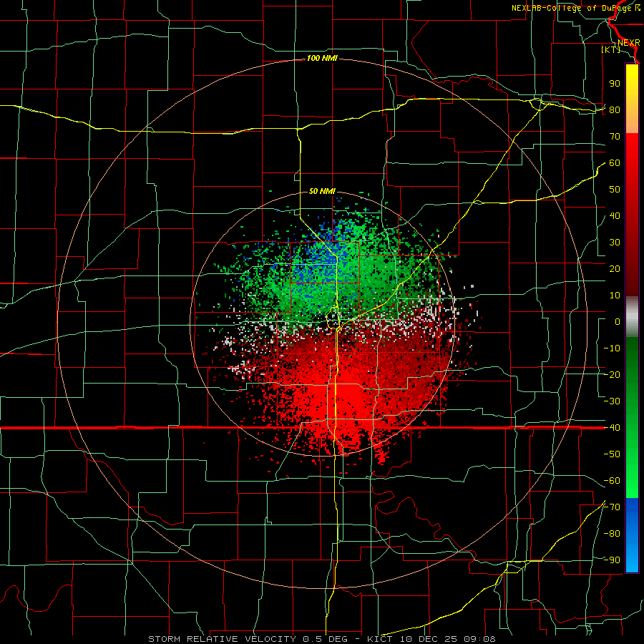Click the 50 value on the velocity scale

point(615,190)
